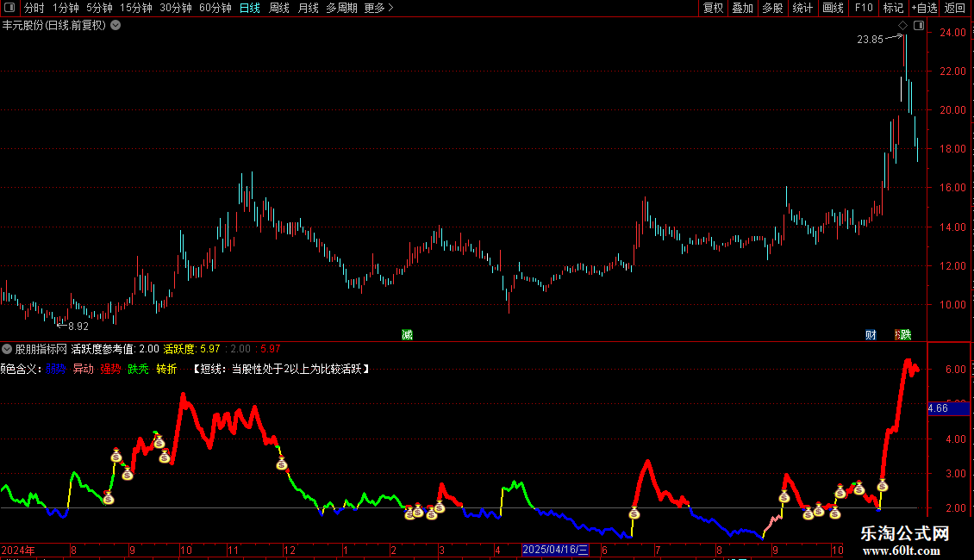Viewport: 974px width, 560px height.
Task: Click the diamond icon above the chart
Action: pyautogui.click(x=903, y=26)
